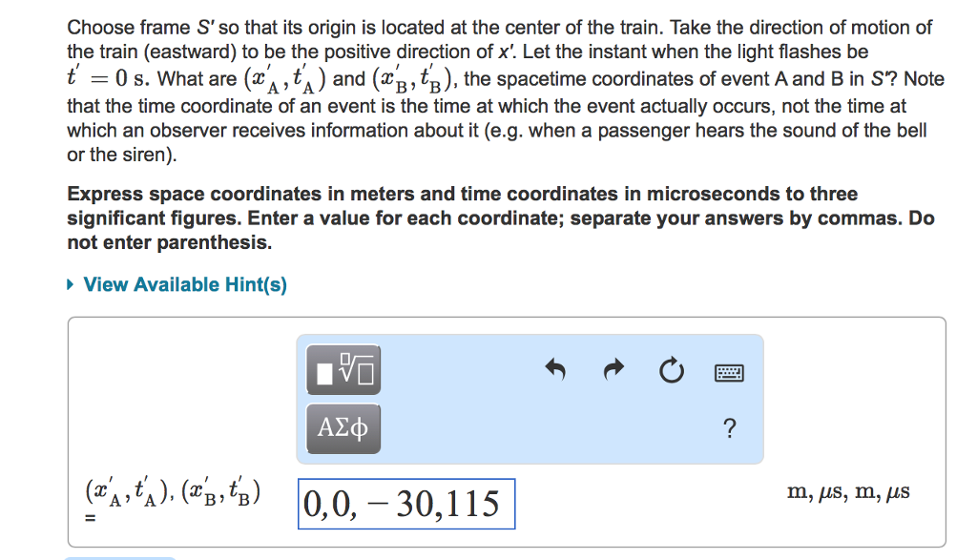The image size is (977, 560).
Task: Open the Greek symbols ΑΣφ palette
Action: click(x=343, y=428)
